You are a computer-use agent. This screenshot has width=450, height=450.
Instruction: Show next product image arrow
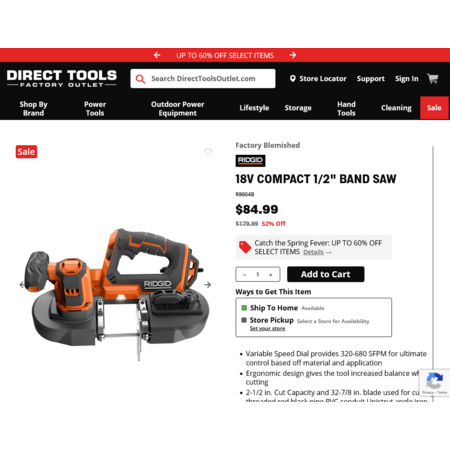click(208, 285)
